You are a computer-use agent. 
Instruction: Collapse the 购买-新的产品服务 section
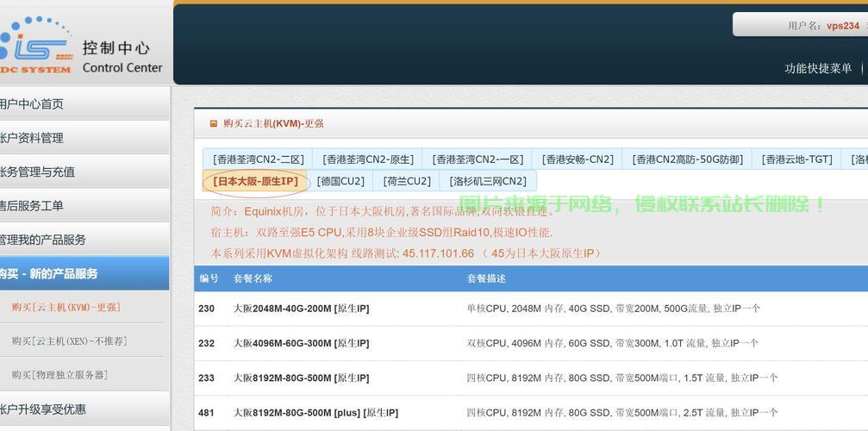[50, 274]
